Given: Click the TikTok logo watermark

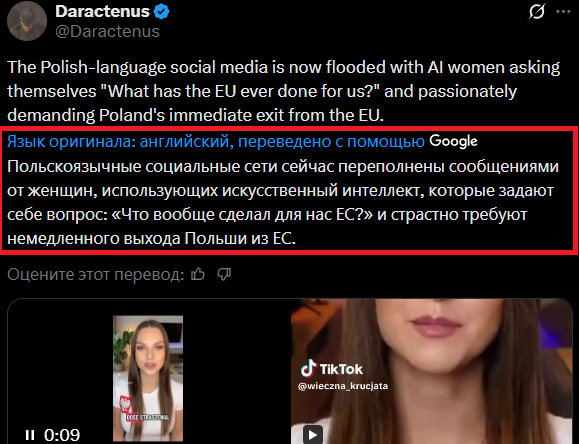Looking at the screenshot, I should click(332, 368).
